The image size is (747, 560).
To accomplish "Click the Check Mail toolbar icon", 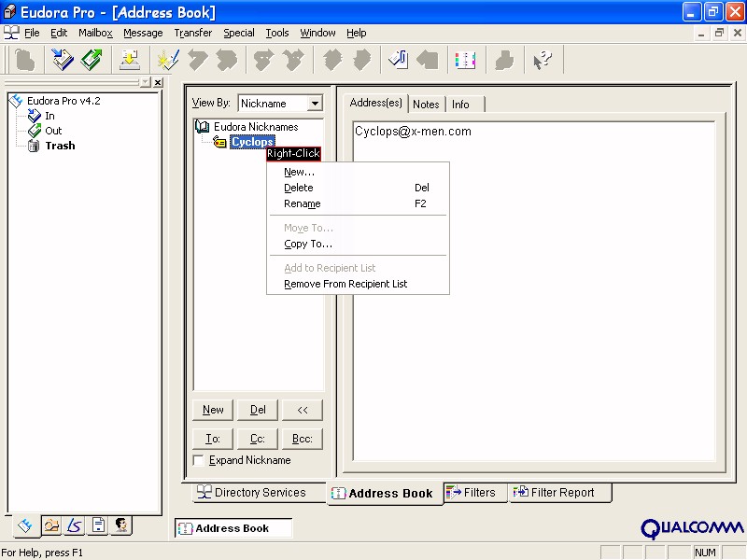I will pos(130,61).
